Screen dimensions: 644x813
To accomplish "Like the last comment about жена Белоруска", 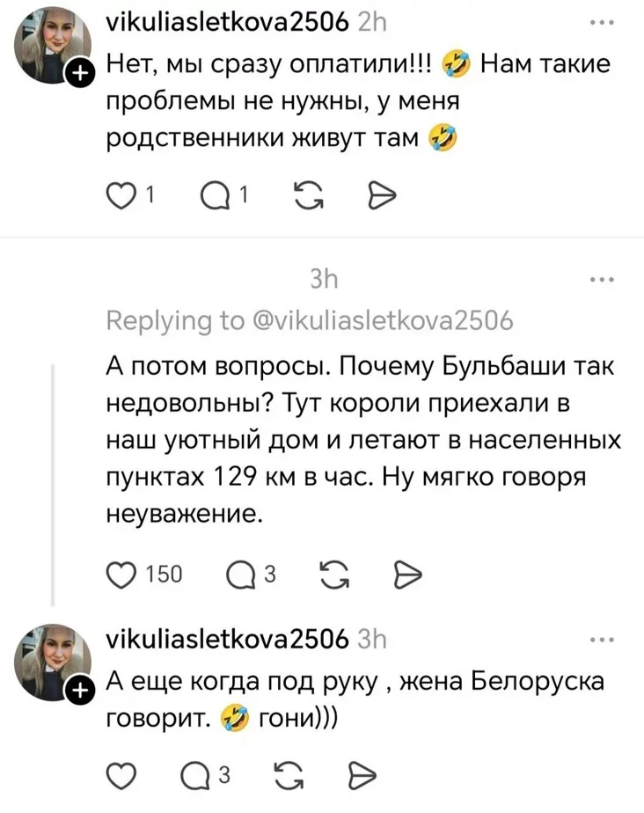I will click(122, 775).
